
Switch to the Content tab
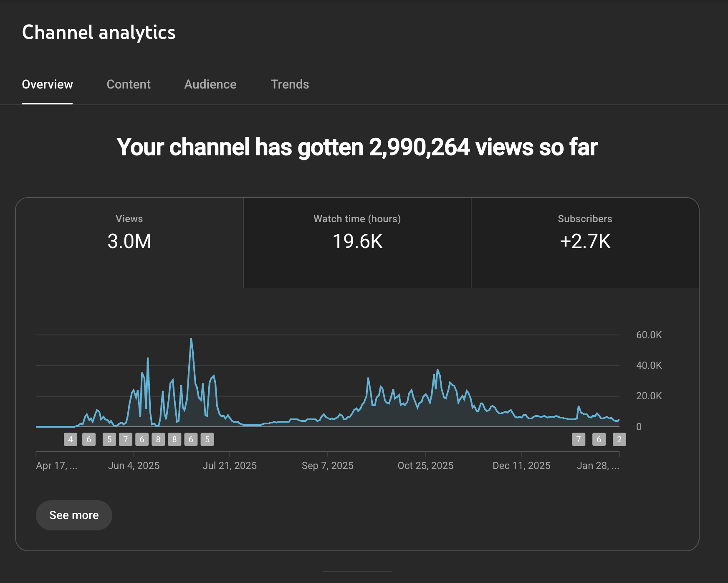(129, 85)
